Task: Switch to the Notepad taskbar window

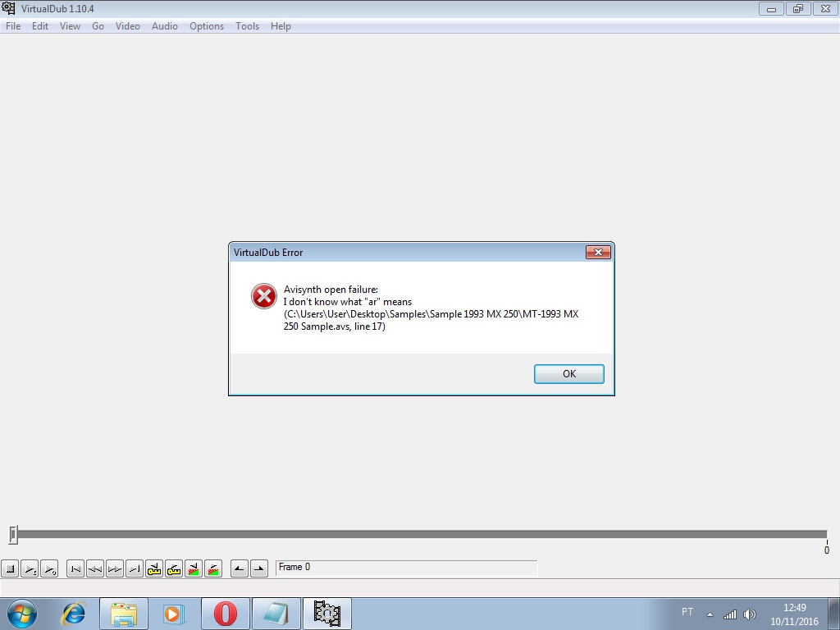Action: (276, 614)
